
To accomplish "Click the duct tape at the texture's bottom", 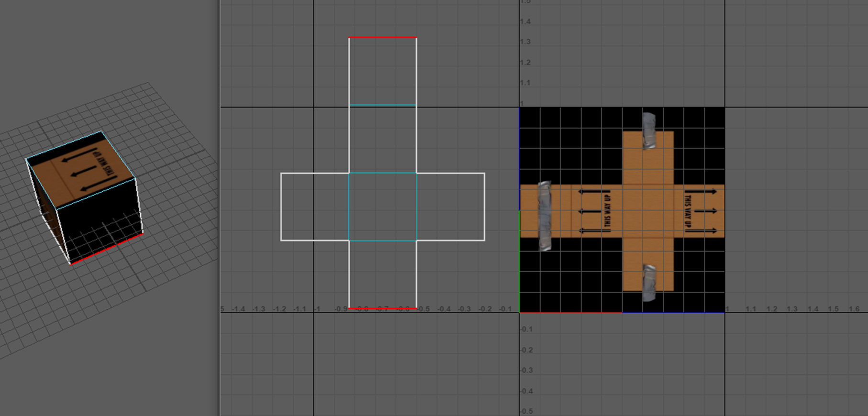I will 649,283.
